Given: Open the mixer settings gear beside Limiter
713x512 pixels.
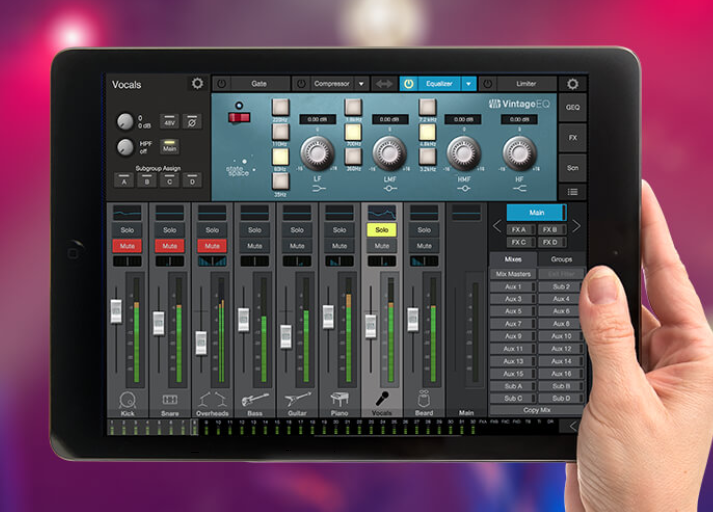Looking at the screenshot, I should 572,84.
